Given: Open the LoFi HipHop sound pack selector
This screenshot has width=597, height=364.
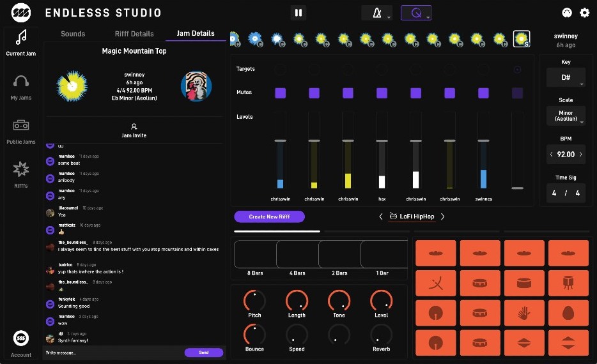Looking at the screenshot, I should pos(412,216).
